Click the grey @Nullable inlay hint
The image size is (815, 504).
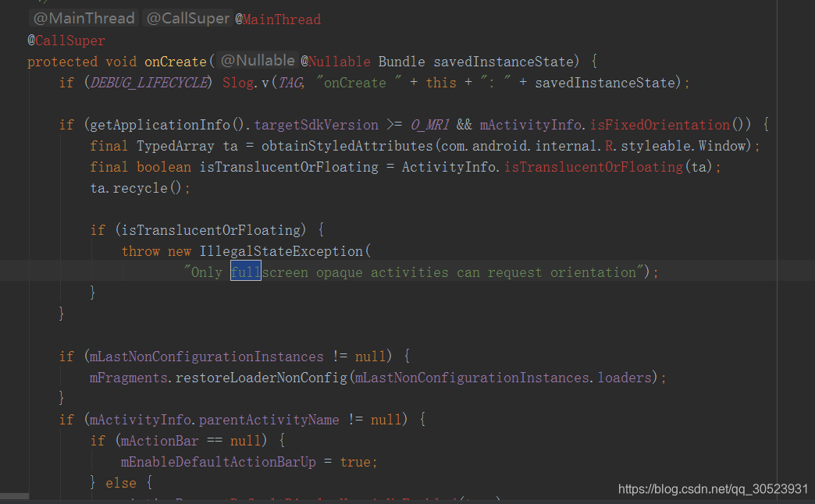[258, 61]
